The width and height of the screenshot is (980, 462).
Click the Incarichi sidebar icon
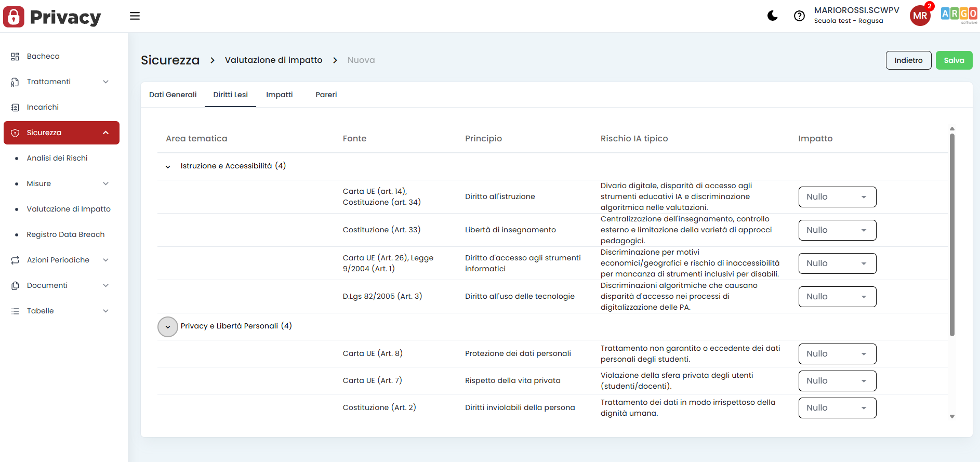(x=15, y=108)
